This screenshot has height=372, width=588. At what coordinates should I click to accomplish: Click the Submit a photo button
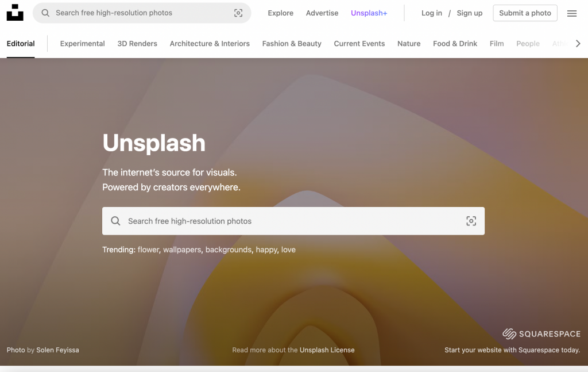click(525, 13)
